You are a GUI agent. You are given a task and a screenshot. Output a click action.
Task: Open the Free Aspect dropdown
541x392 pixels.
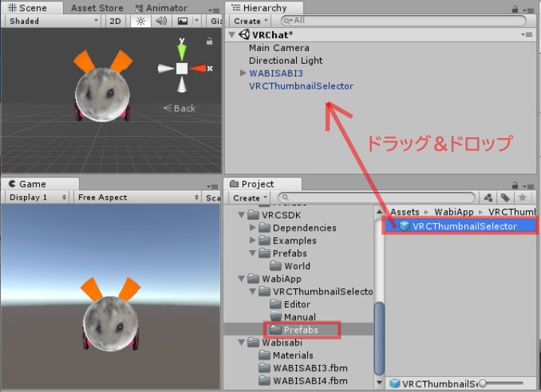tap(137, 198)
